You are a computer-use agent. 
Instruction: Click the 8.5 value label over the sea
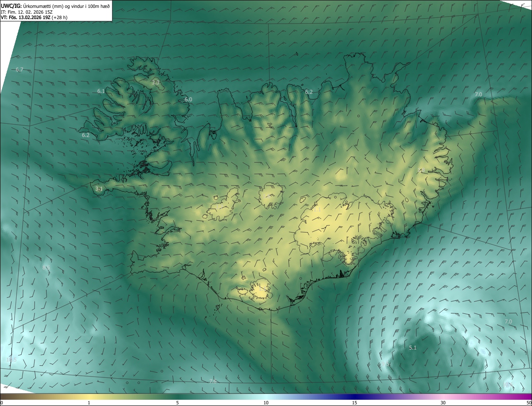pyautogui.click(x=46, y=268)
